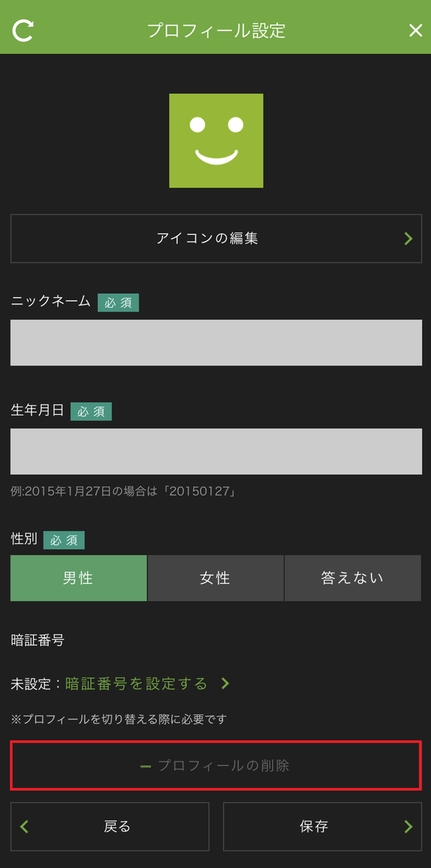
Task: Open アイコンの編集 button
Action: click(x=216, y=238)
